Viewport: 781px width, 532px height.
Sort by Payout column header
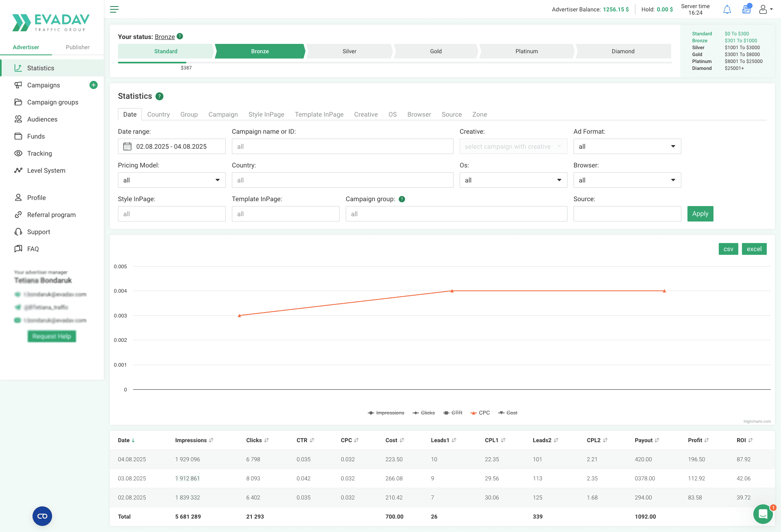pos(647,440)
